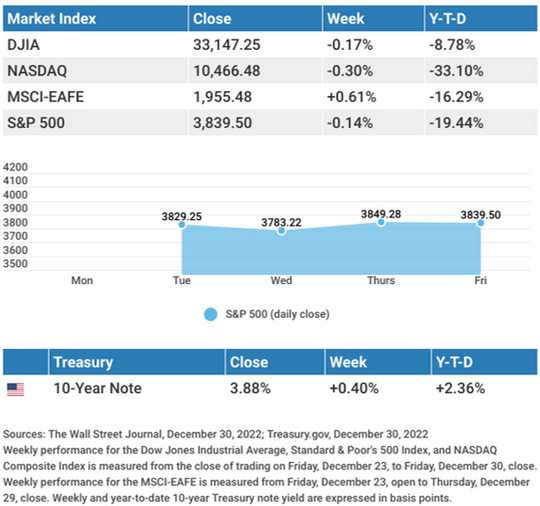
Task: Select the Tuesday data point 3829.25
Action: coord(182,225)
